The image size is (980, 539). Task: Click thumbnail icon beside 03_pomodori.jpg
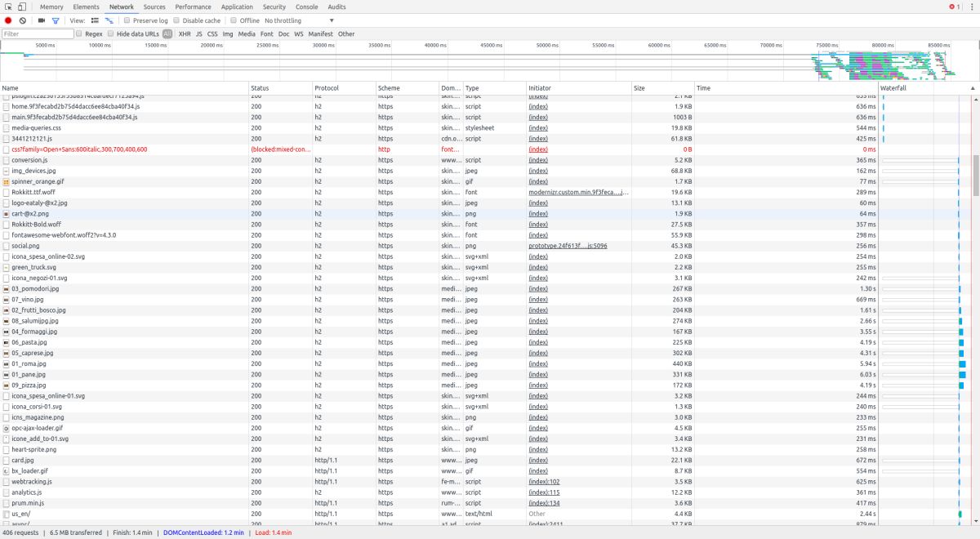click(x=6, y=289)
